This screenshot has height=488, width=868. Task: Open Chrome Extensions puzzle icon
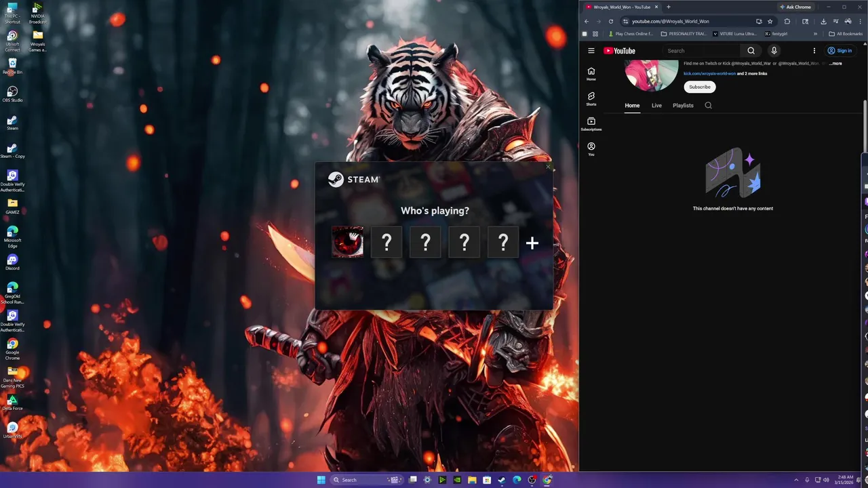coord(787,21)
